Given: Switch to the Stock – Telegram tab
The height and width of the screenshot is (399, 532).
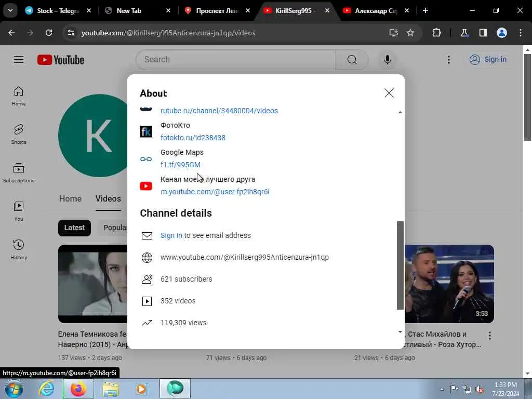Looking at the screenshot, I should pyautogui.click(x=58, y=11).
